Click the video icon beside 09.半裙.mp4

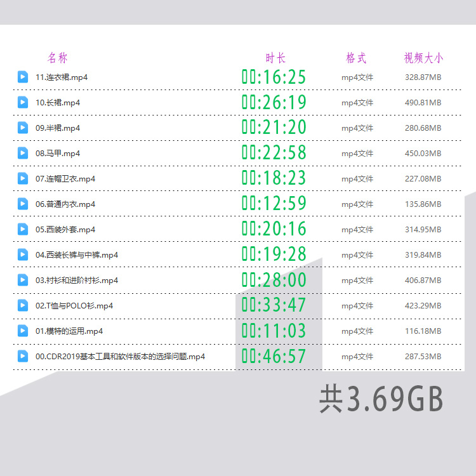(23, 128)
